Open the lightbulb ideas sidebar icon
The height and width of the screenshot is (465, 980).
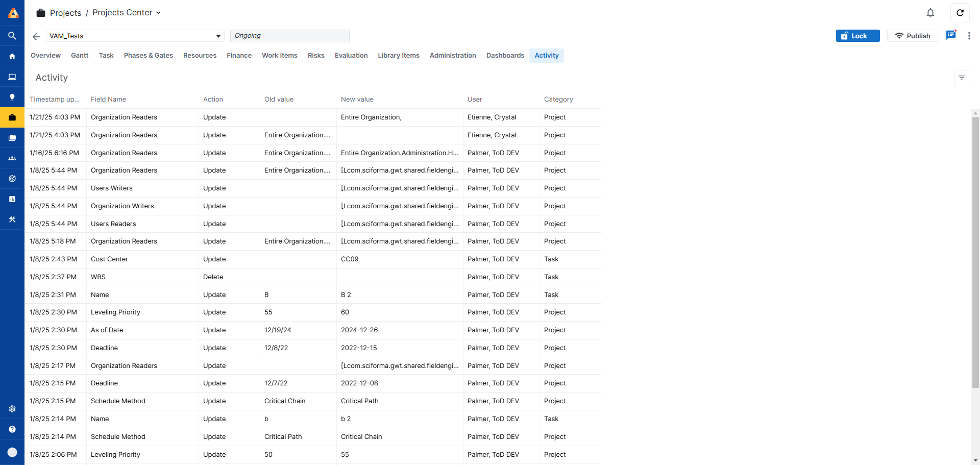pos(12,97)
